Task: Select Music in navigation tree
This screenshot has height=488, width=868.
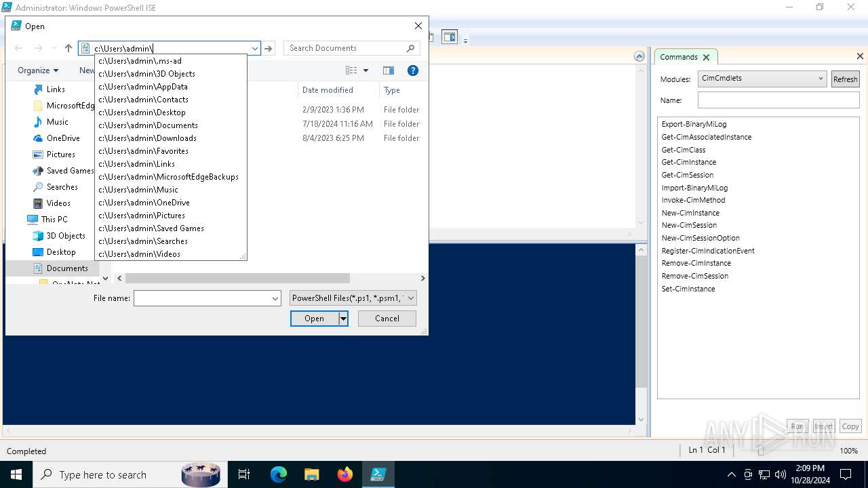Action: point(57,122)
